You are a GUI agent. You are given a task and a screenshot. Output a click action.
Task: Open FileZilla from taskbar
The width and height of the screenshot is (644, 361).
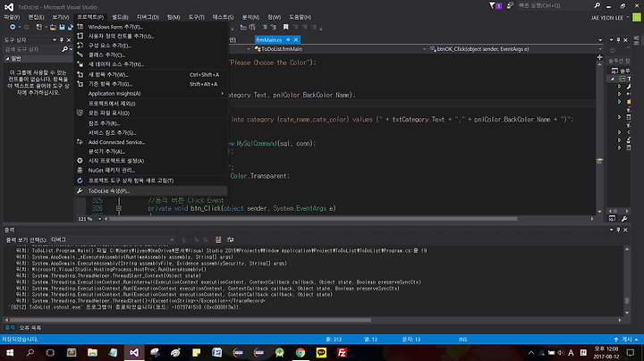coord(342,353)
